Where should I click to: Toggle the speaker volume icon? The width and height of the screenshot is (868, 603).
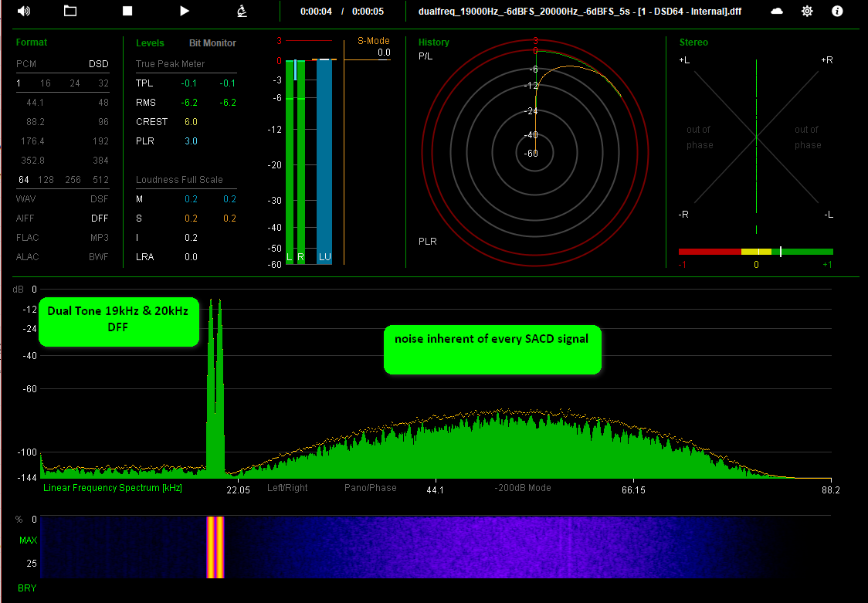tap(24, 11)
